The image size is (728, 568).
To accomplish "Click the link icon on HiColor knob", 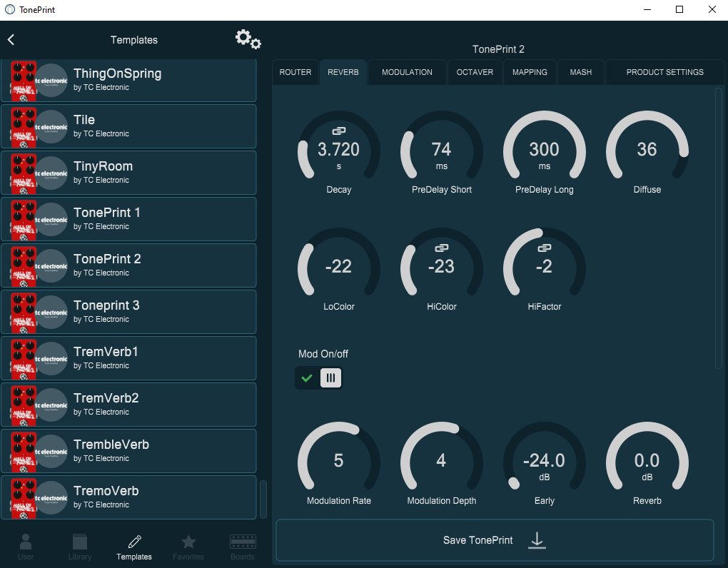I will [442, 248].
